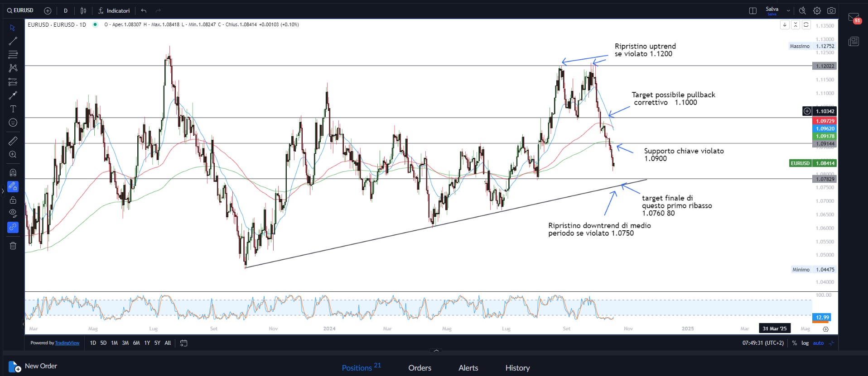The width and height of the screenshot is (868, 376).
Task: Select the trend line drawing tool
Action: [13, 41]
